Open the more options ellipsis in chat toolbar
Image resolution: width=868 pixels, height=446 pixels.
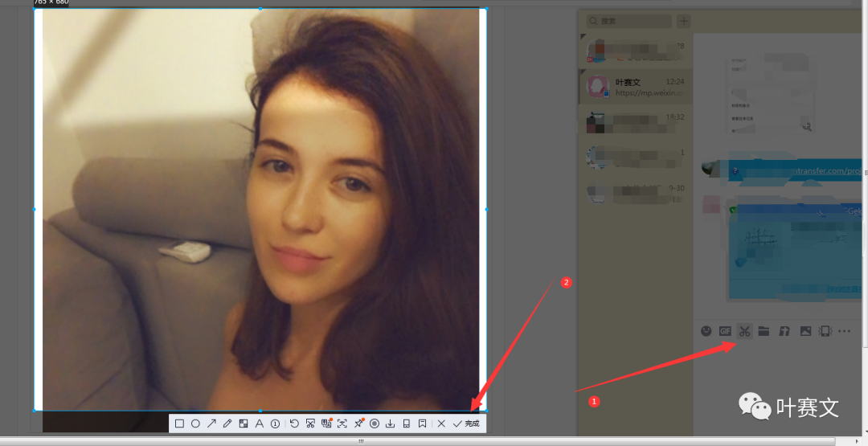(844, 331)
